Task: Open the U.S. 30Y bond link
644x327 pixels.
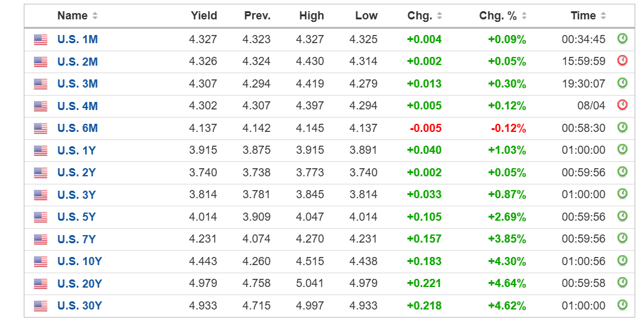Action: point(79,306)
